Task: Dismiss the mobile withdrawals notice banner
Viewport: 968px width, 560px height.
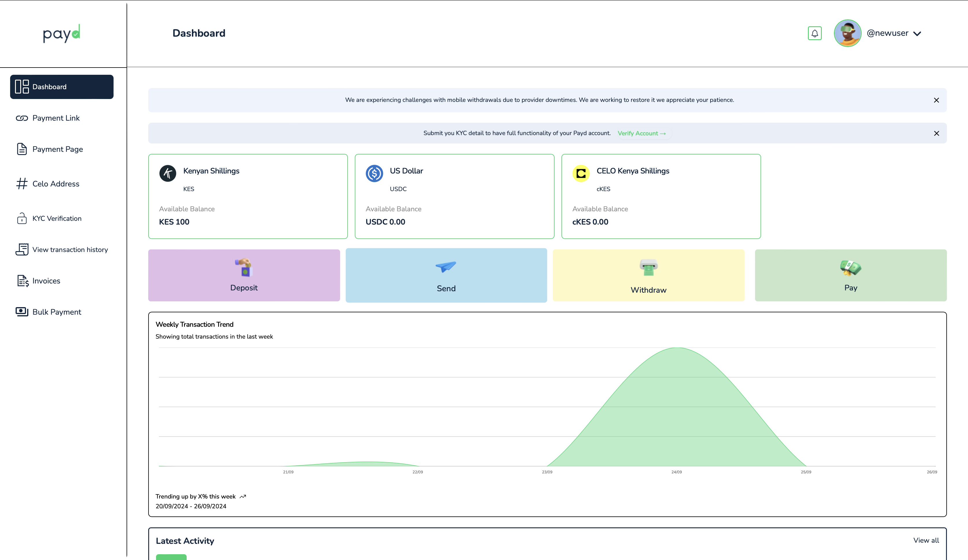Action: coord(936,100)
